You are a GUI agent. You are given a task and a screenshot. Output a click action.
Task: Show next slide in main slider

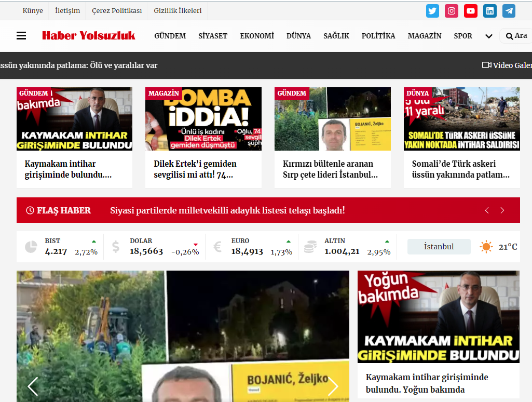(x=333, y=386)
